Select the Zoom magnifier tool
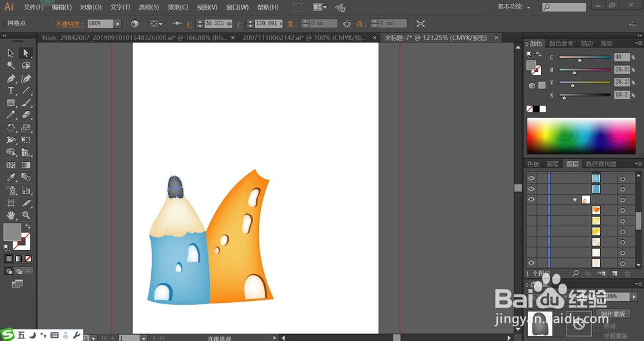Viewport: 644px width, 341px height. [26, 215]
